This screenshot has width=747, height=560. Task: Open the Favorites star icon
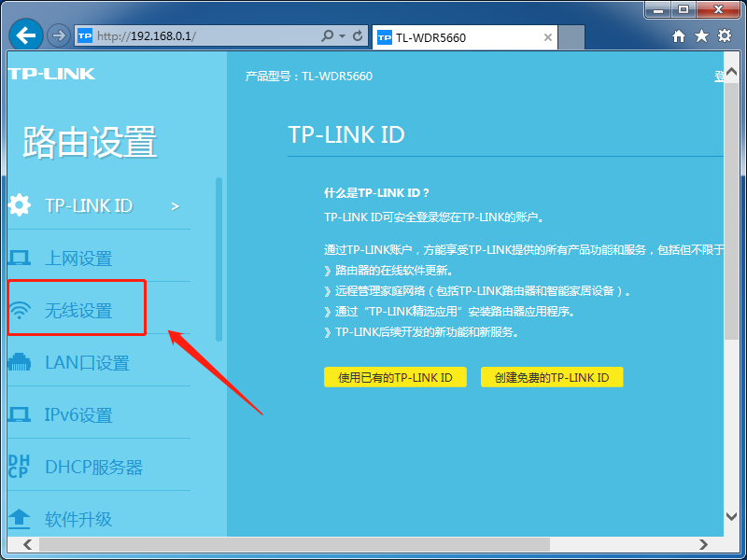[701, 35]
